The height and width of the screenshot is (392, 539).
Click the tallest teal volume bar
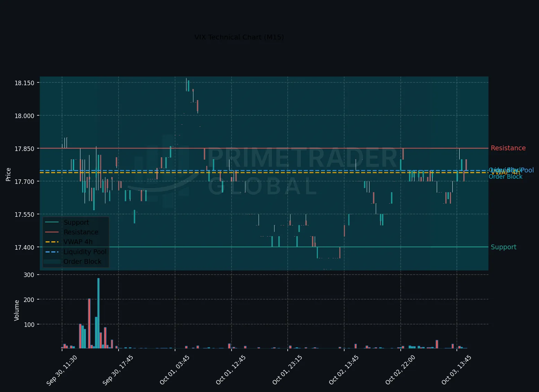(x=98, y=313)
